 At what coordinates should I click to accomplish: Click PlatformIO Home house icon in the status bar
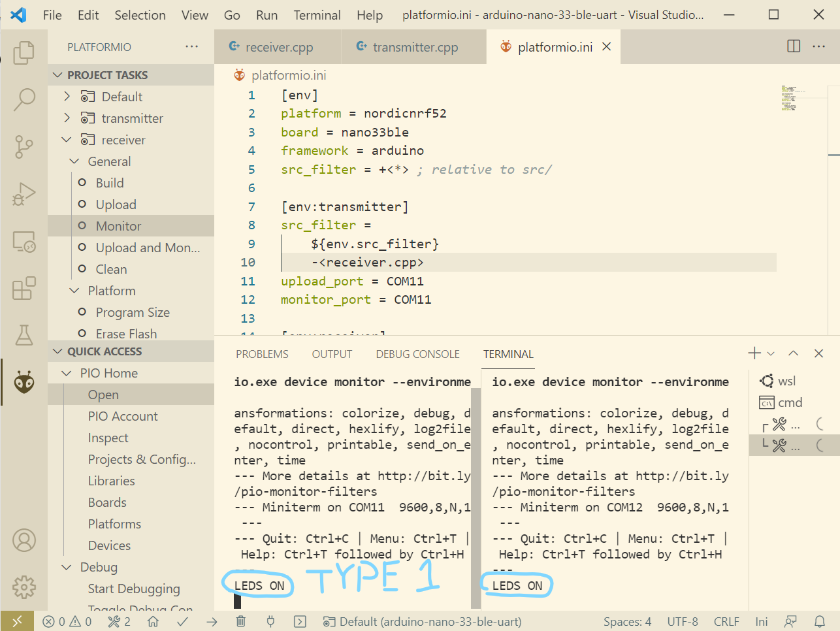[153, 621]
